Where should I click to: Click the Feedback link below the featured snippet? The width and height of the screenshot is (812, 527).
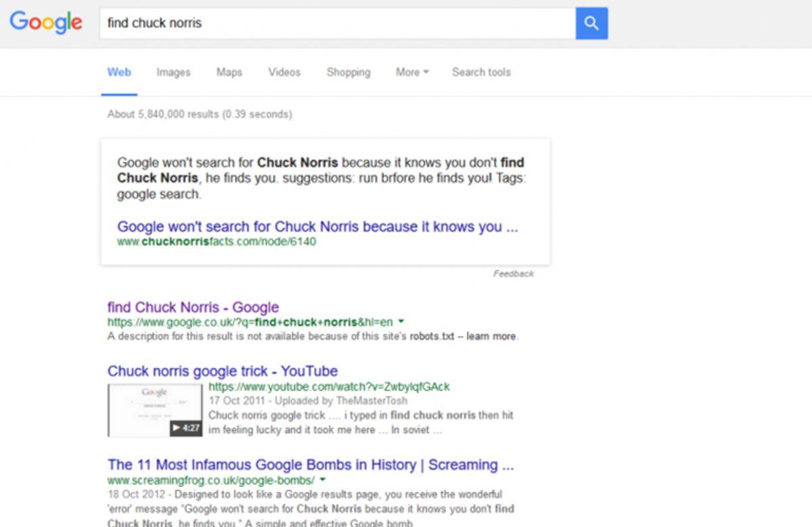516,273
